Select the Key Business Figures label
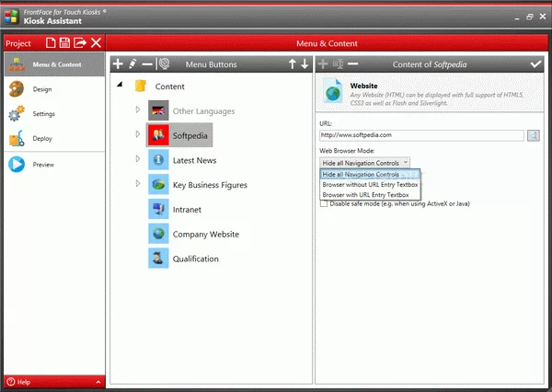Screen dimensions: 552x392 tap(210, 185)
